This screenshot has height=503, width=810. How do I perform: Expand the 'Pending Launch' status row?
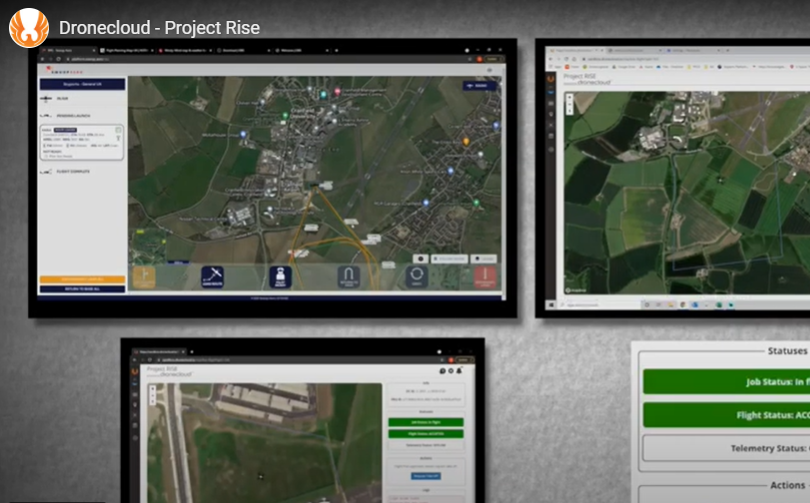(82, 116)
